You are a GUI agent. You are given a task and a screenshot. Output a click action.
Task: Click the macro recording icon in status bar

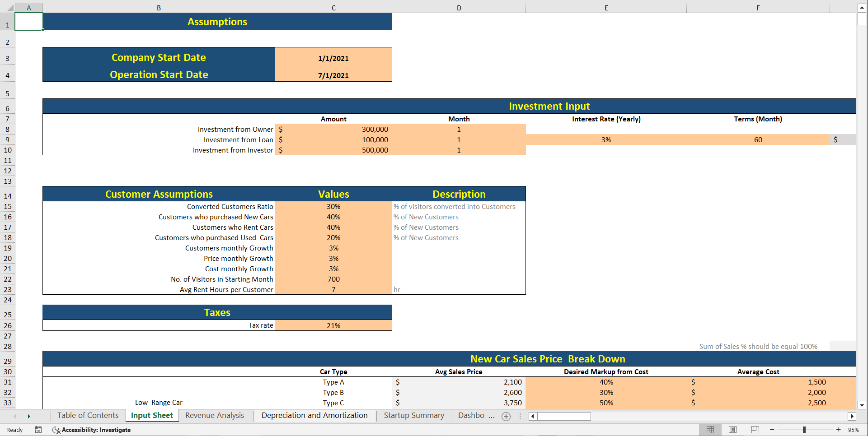(38, 430)
